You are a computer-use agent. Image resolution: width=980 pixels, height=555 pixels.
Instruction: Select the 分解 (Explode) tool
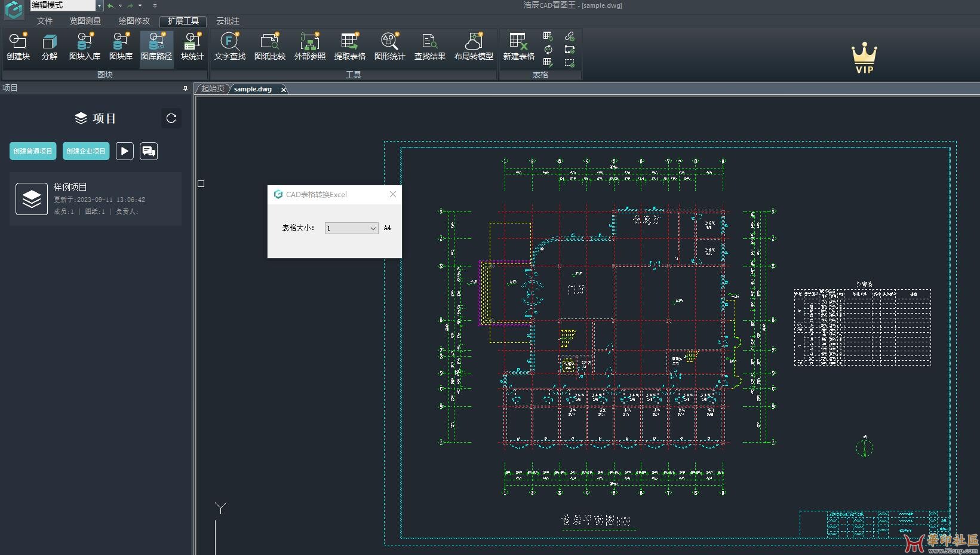(x=49, y=47)
